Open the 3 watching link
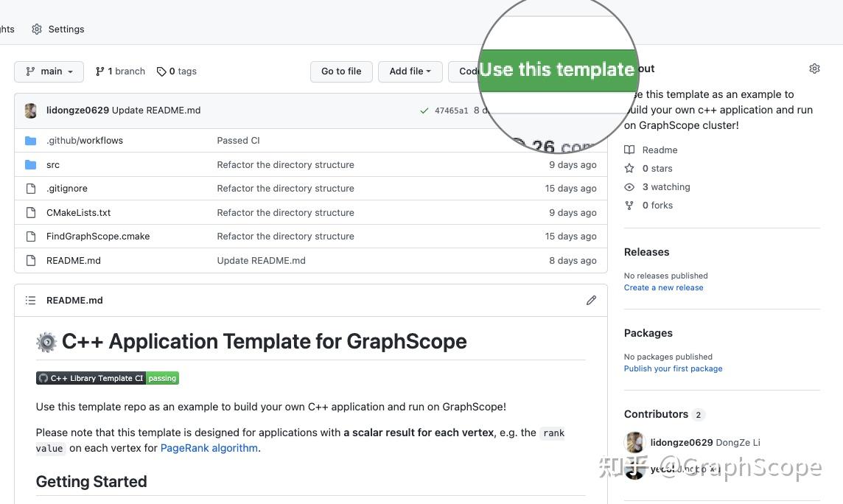Screen dimensions: 843x504 (665, 187)
